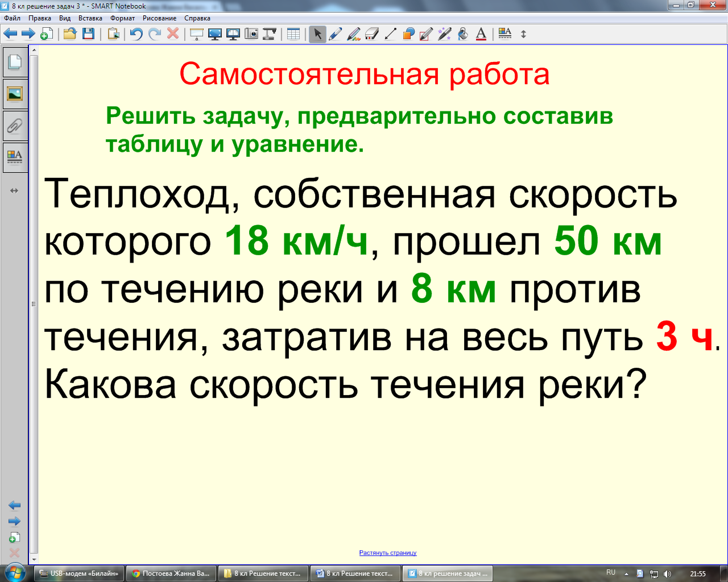Switch to Chrome Постоева Жанна taskbar window
This screenshot has height=582, width=728.
tap(171, 573)
